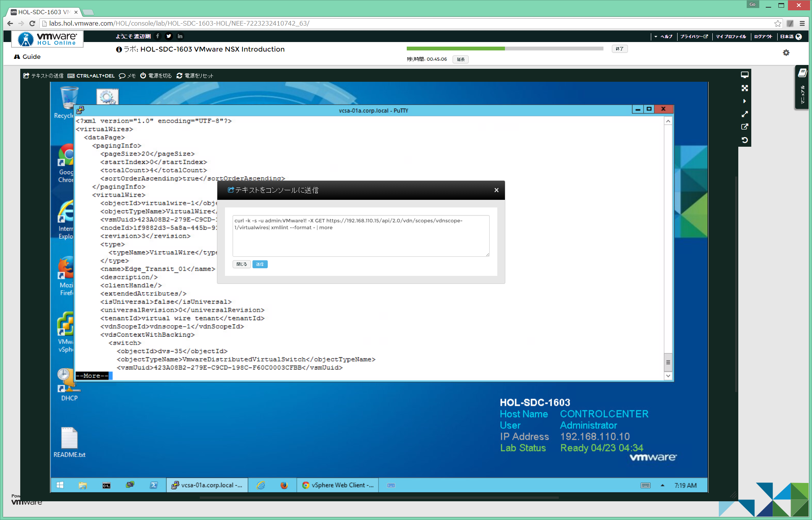Click the right-pointing arrow in side panel
812x520 pixels.
point(744,101)
